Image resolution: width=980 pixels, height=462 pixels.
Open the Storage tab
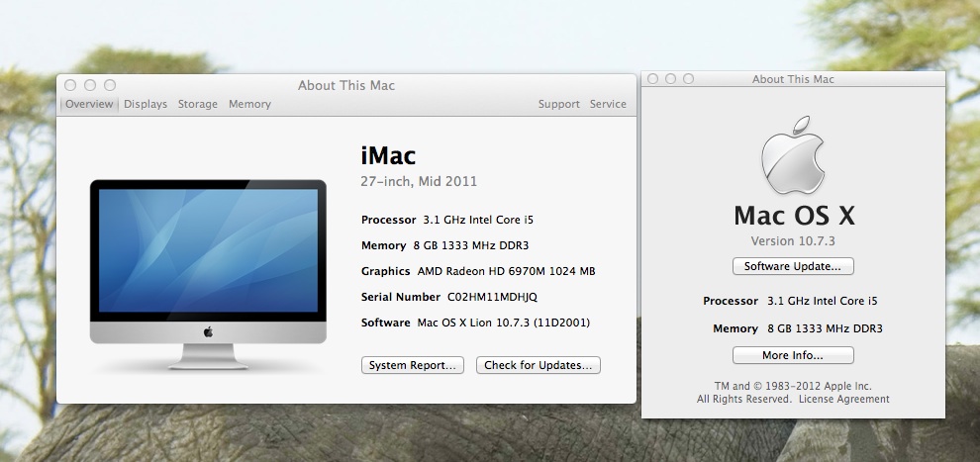tap(198, 104)
